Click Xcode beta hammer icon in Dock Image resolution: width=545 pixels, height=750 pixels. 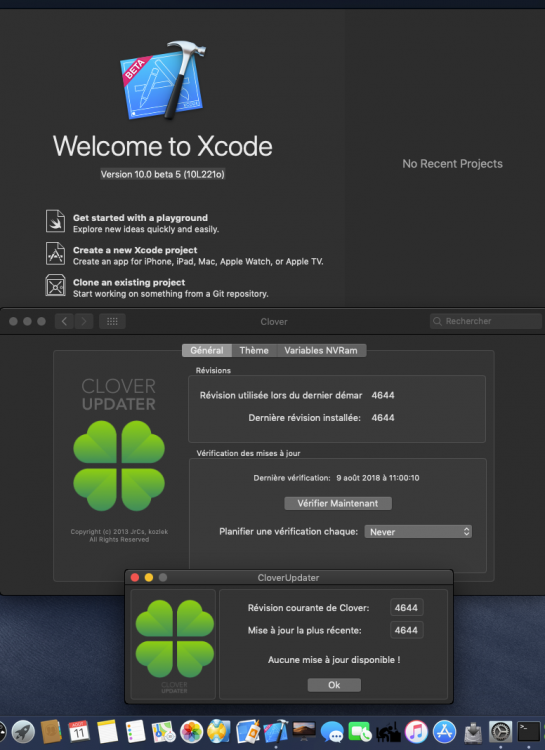coord(276,731)
